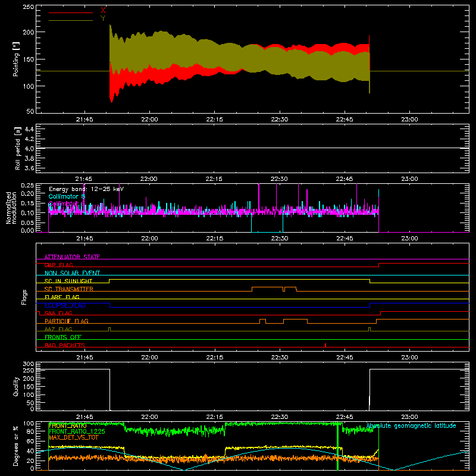Click the Roll period axis title
This screenshot has height=476, width=476.
(17, 148)
